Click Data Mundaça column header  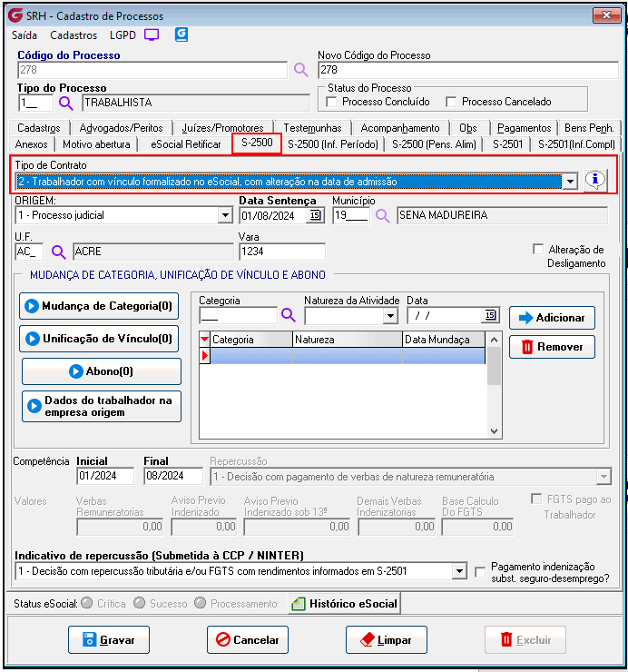coord(444,340)
